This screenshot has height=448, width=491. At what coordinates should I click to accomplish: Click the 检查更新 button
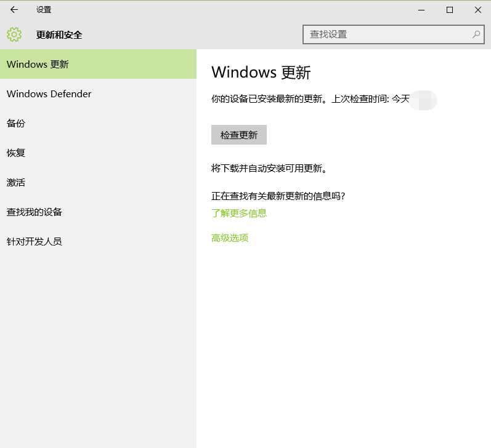239,135
